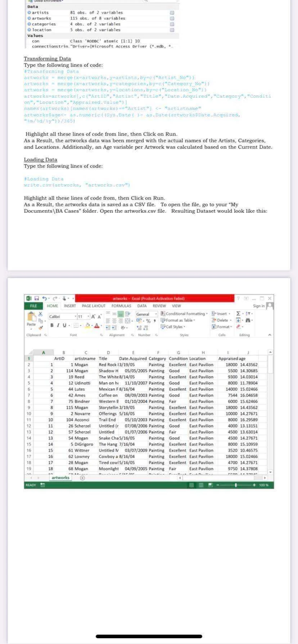Click the Increase Font Size icon
298x644 pixels.
[93, 317]
